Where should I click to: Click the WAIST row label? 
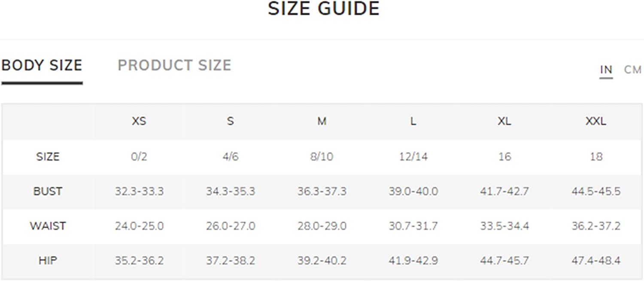pos(48,226)
